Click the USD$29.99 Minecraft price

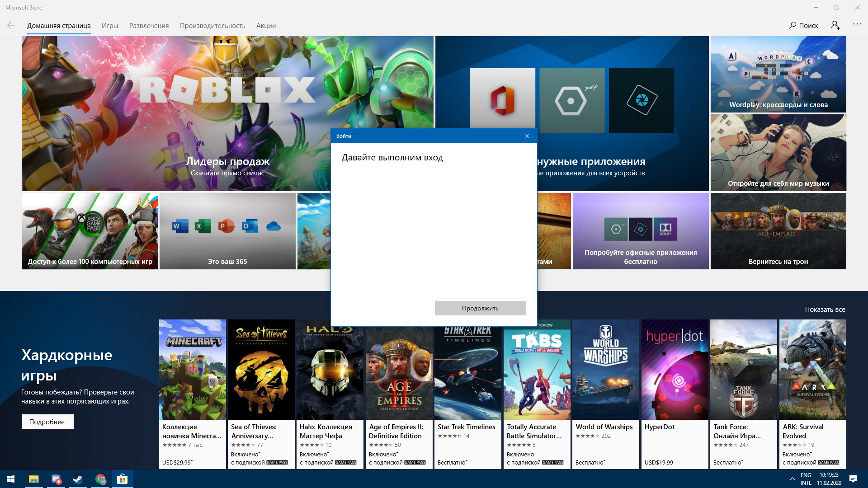pos(177,462)
